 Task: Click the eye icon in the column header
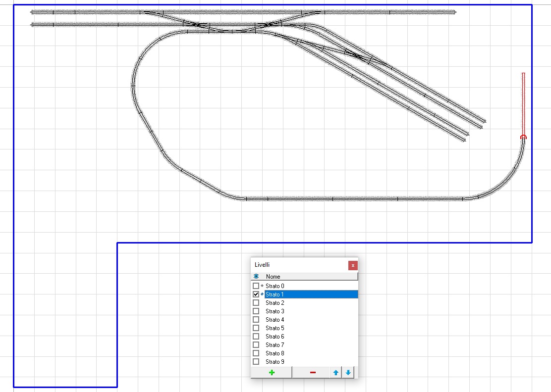[x=256, y=277]
